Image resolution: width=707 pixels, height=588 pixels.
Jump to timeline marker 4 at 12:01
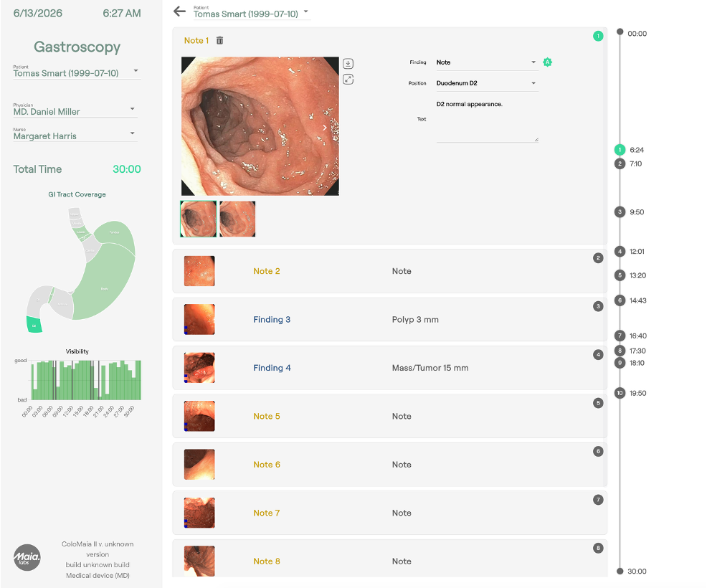click(x=620, y=251)
